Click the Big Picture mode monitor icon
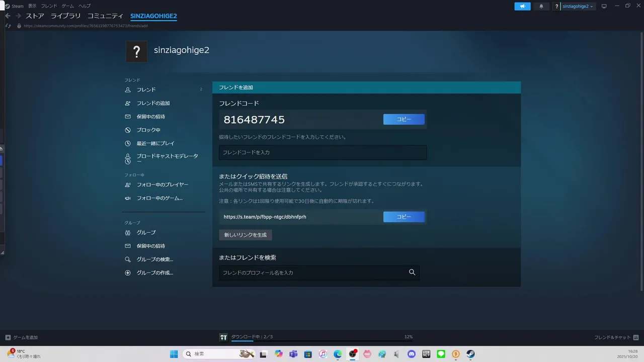Screen dimensions: 644x362 point(604,6)
